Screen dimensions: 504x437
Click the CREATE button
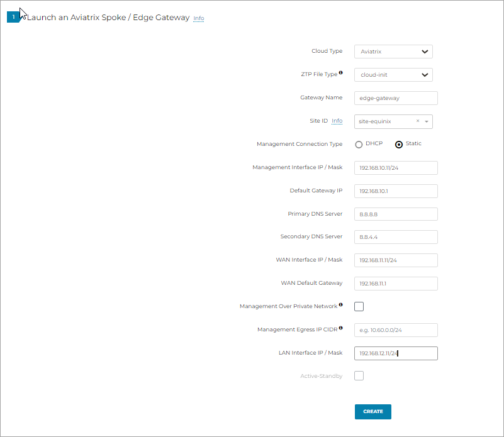tap(372, 411)
